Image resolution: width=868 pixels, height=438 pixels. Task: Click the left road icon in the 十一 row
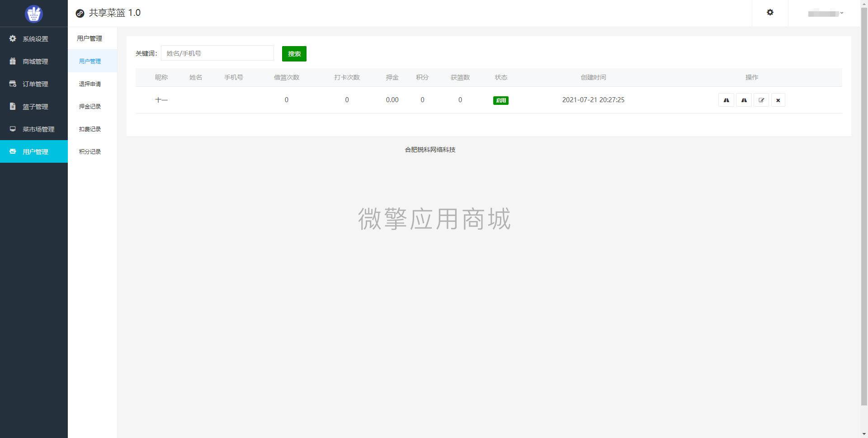(x=726, y=100)
